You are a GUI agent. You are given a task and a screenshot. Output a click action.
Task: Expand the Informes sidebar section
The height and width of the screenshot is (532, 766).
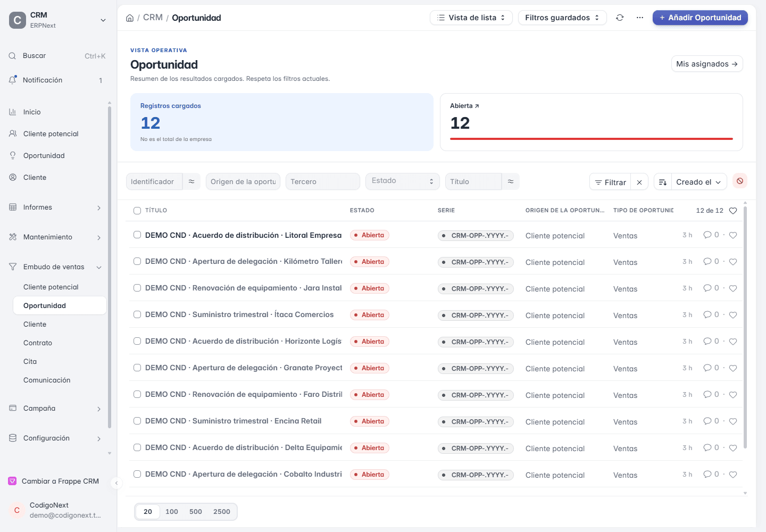99,207
